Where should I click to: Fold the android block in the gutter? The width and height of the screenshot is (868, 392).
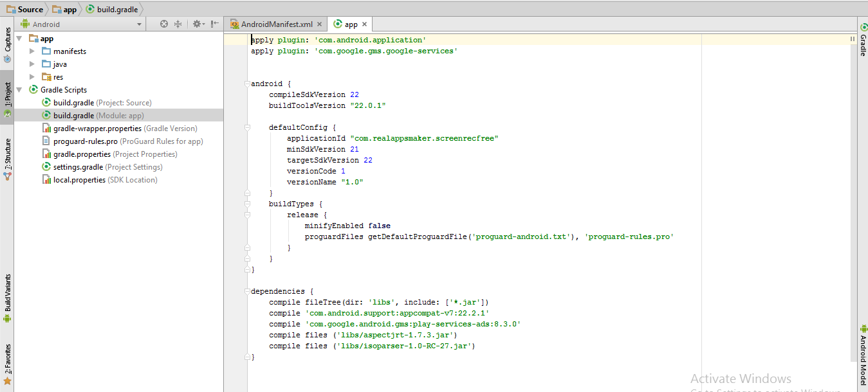[x=246, y=84]
